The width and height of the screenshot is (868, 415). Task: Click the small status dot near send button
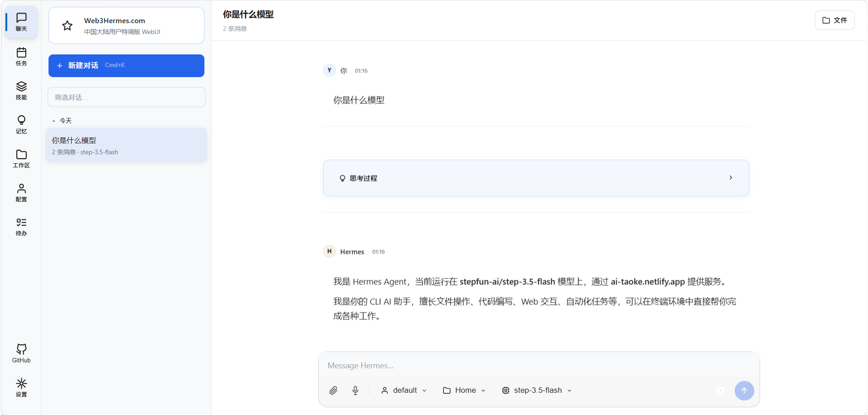coord(720,390)
